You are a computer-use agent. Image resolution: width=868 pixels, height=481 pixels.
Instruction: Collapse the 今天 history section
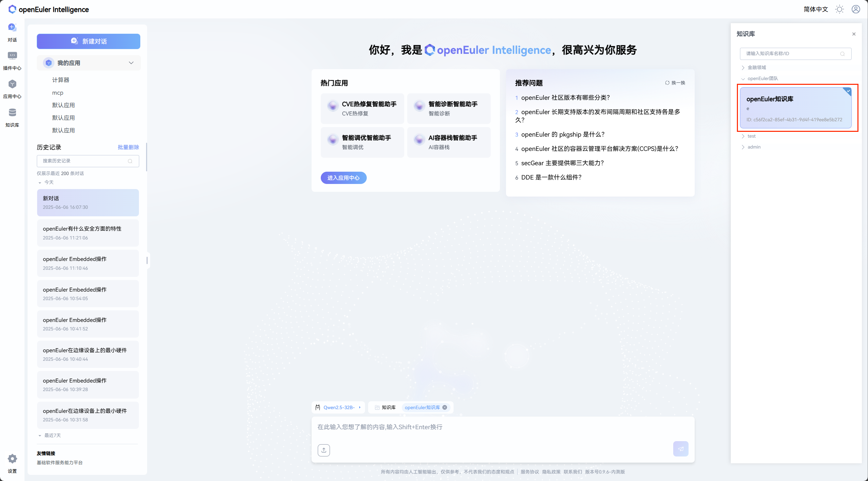[40, 183]
